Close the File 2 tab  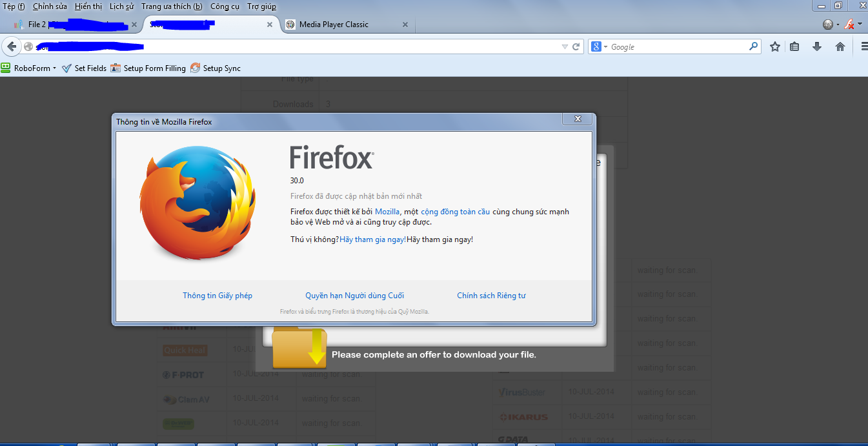tap(134, 25)
